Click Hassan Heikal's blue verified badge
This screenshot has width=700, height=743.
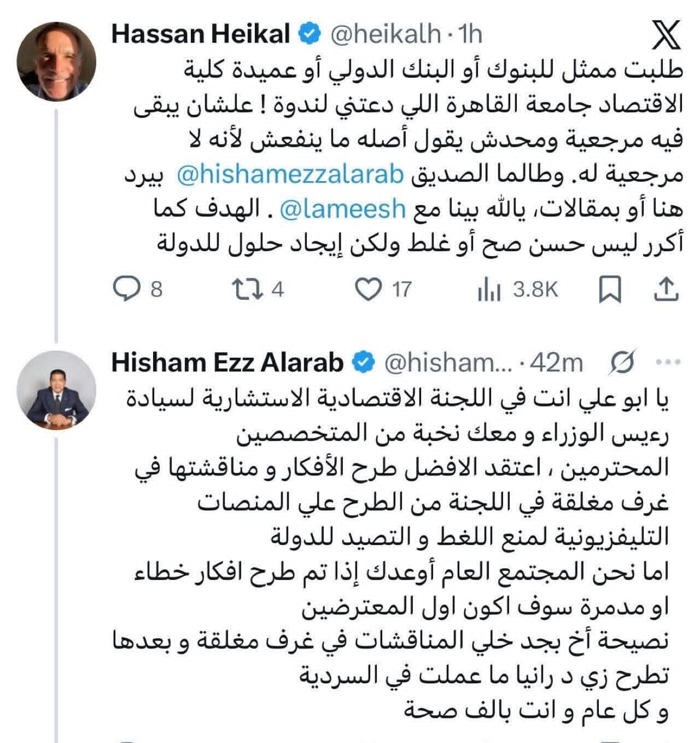click(x=309, y=34)
